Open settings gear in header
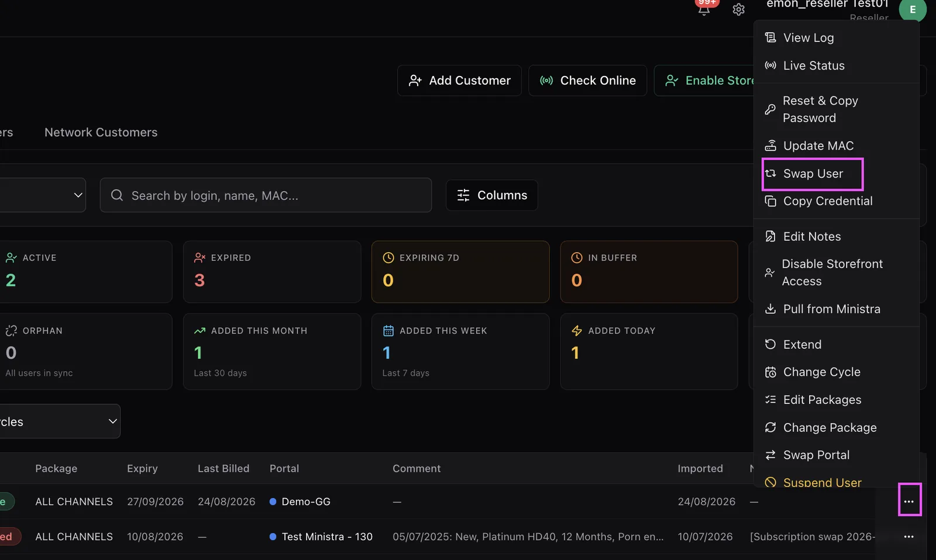Viewport: 936px width, 560px height. [739, 10]
